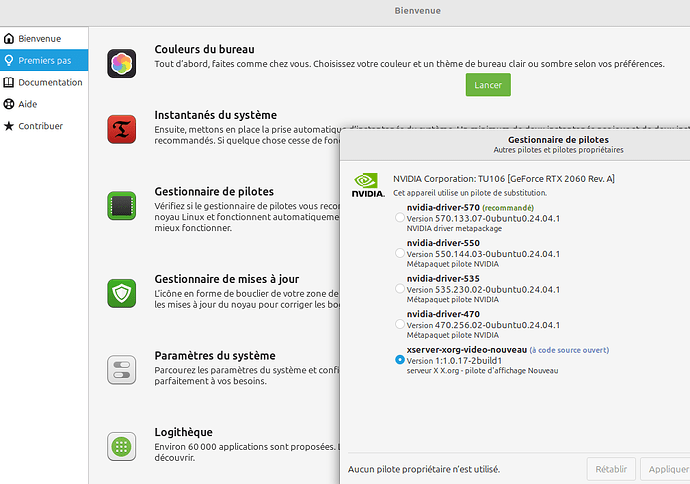Click the Logithèque green grid icon
Image resolution: width=690 pixels, height=484 pixels.
121,446
